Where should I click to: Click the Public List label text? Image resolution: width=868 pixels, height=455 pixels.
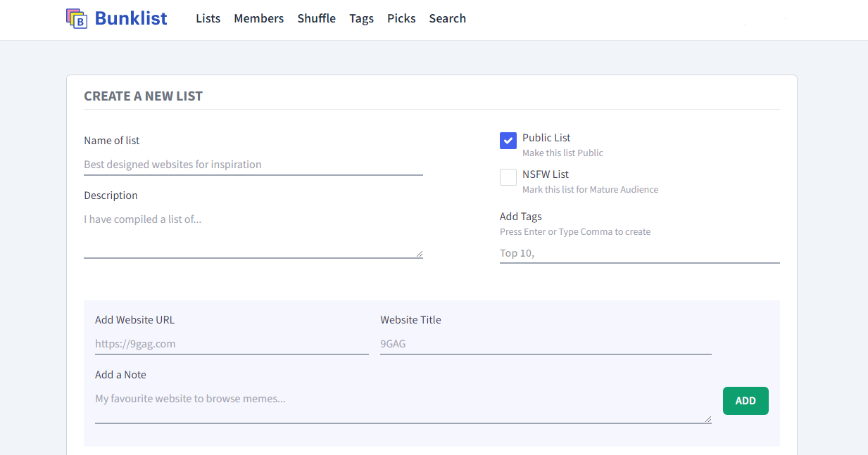(546, 138)
